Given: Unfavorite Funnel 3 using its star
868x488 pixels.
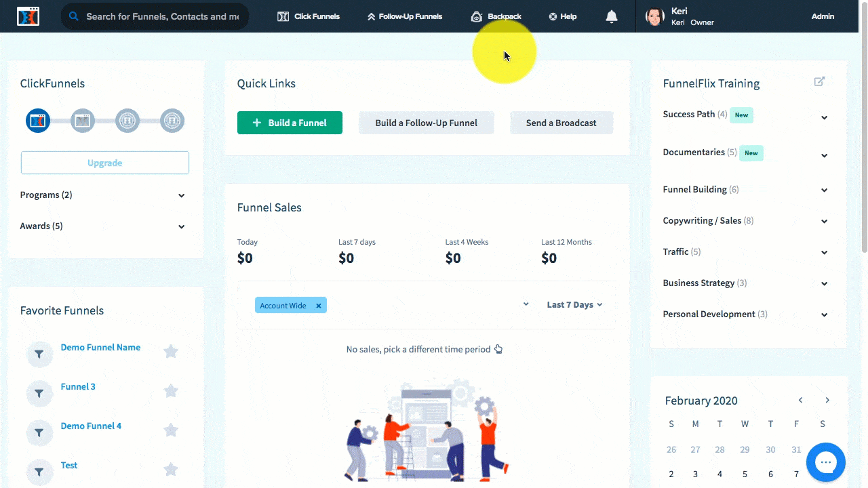Looking at the screenshot, I should click(x=170, y=391).
